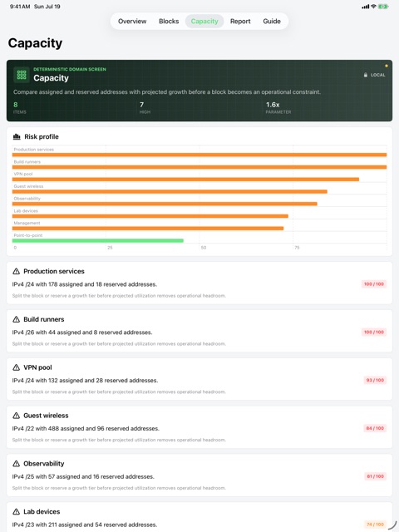Screen dimensions: 399x532
Task: Click the Risk profile heading
Action: coord(42,136)
